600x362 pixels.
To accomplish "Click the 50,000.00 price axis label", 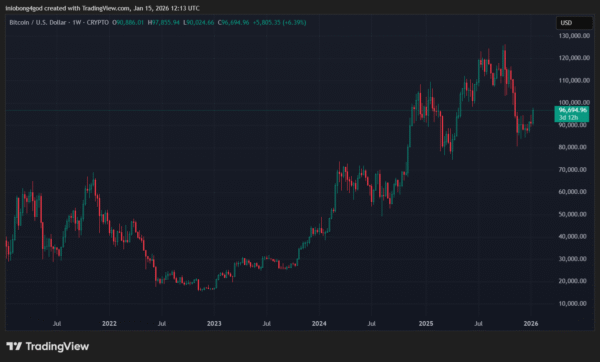I will [x=572, y=214].
